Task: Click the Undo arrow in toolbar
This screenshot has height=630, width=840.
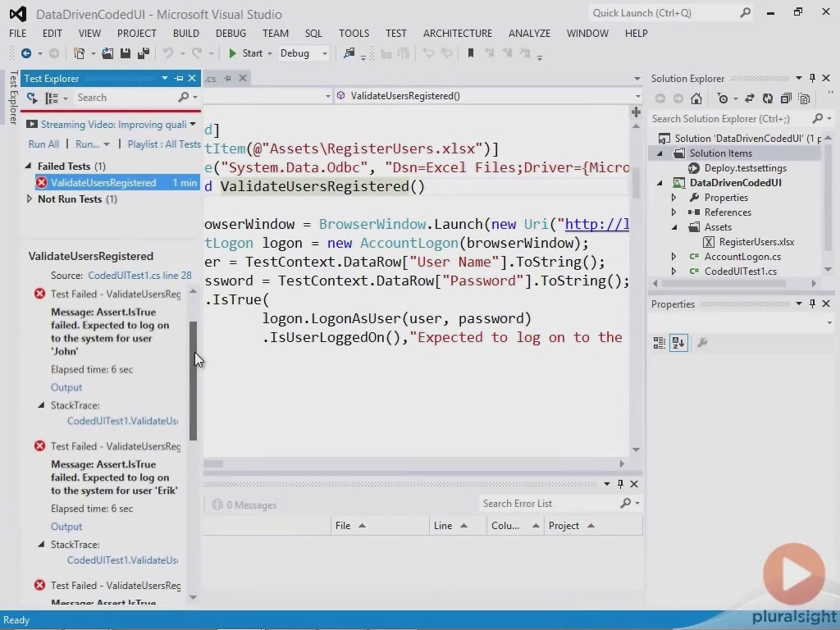Action: tap(168, 53)
